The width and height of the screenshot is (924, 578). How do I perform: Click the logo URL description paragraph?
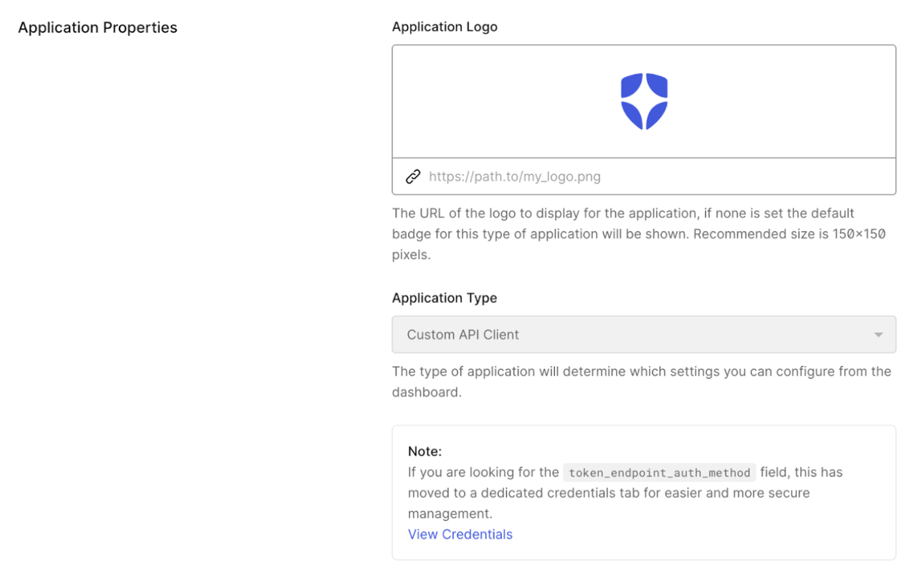pyautogui.click(x=639, y=234)
